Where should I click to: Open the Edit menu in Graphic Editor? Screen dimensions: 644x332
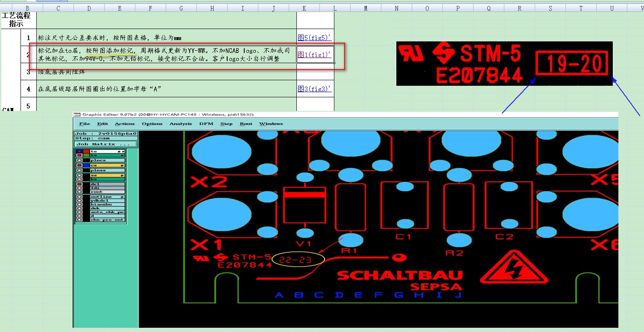(102, 124)
